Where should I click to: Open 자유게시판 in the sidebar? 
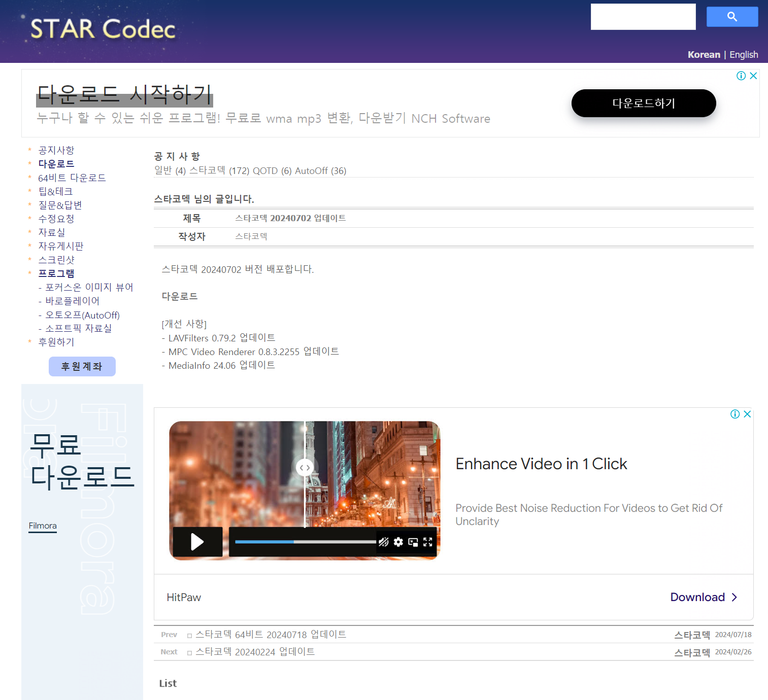click(x=61, y=246)
